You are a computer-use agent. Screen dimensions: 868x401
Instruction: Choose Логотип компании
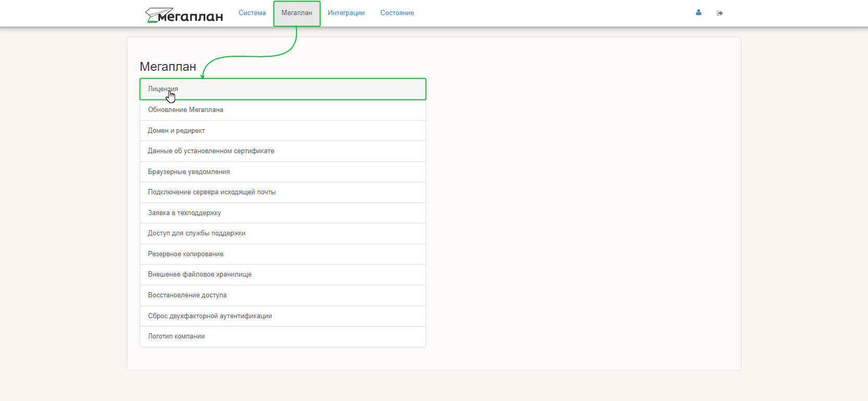(283, 336)
